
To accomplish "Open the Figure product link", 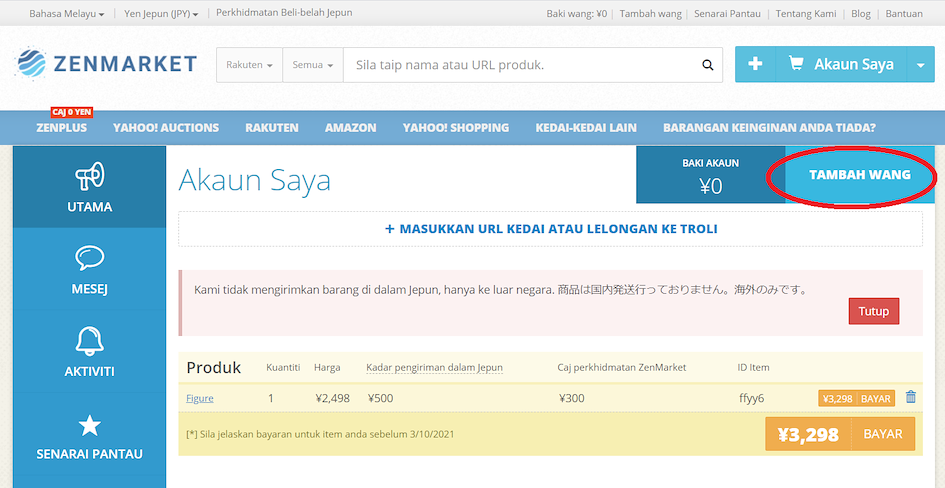I will pyautogui.click(x=199, y=398).
